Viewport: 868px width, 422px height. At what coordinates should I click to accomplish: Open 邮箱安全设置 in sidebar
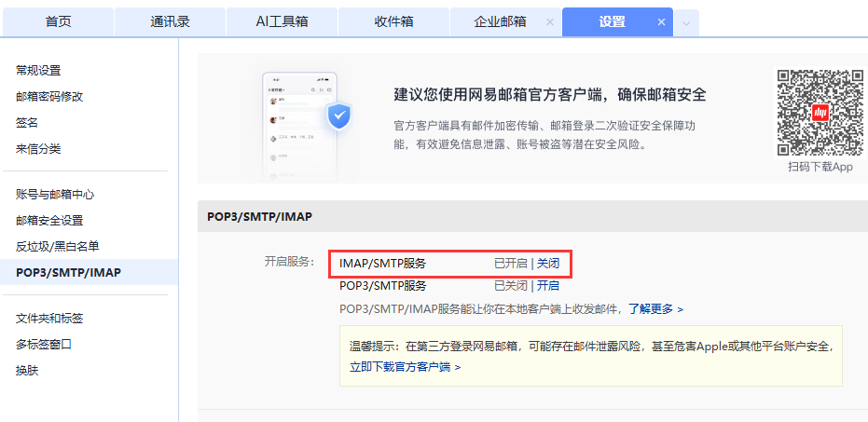[x=49, y=221]
